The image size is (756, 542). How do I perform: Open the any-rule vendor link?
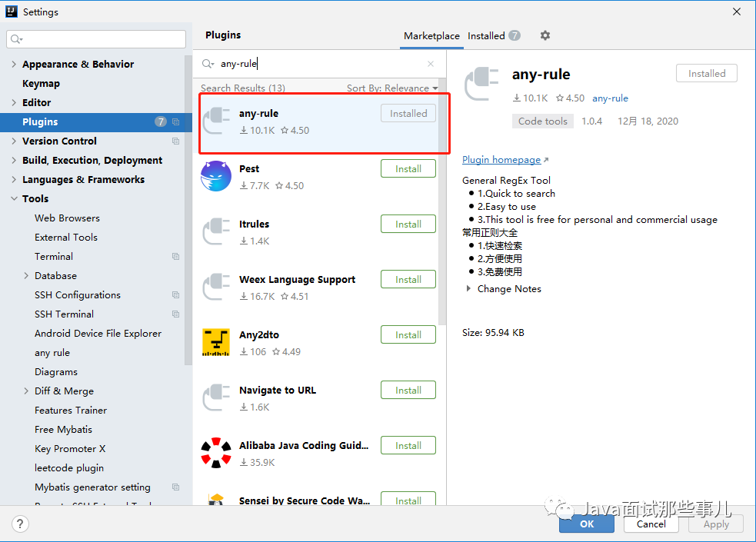coord(610,98)
